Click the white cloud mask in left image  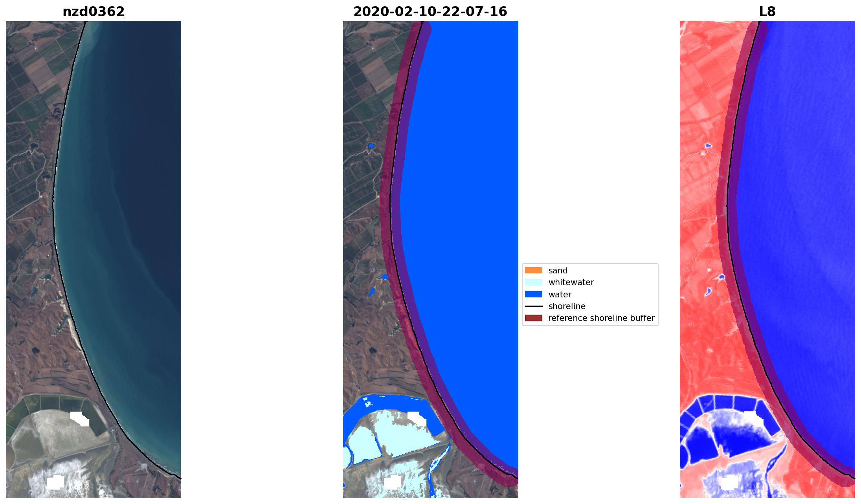pyautogui.click(x=80, y=418)
